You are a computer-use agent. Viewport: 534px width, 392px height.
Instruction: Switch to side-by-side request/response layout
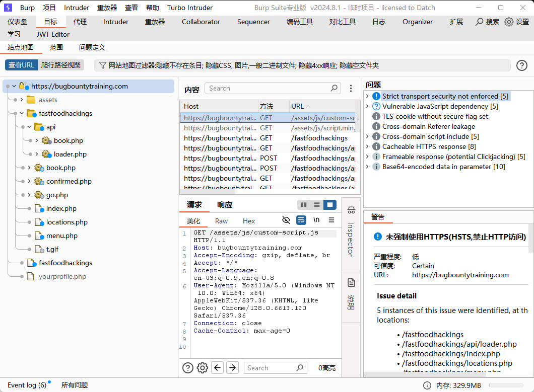pyautogui.click(x=304, y=205)
